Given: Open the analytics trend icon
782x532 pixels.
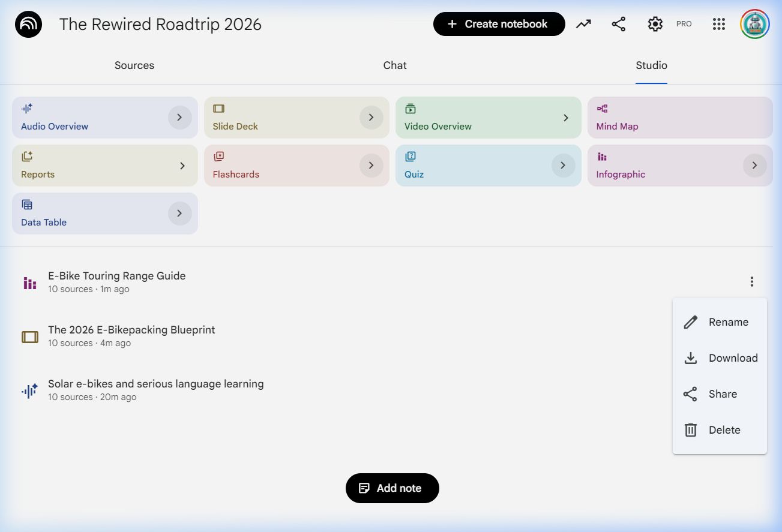Looking at the screenshot, I should (x=583, y=24).
